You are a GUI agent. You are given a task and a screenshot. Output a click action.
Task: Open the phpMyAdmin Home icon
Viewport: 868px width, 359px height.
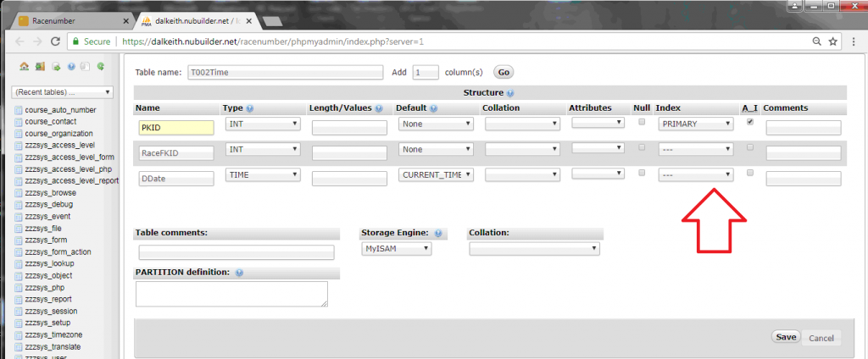[x=24, y=66]
